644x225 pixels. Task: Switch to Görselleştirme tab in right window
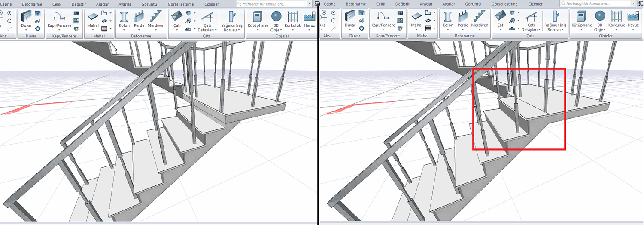(x=504, y=4)
